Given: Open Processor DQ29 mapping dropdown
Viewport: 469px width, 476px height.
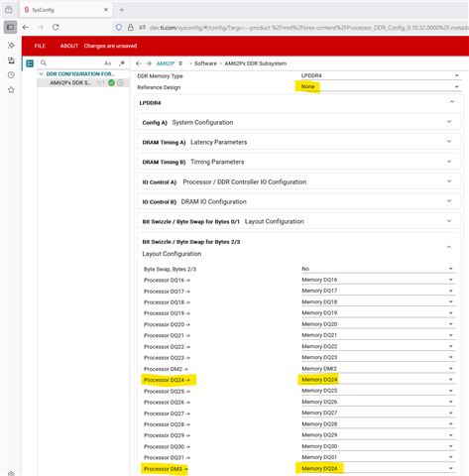Looking at the screenshot, I should pyautogui.click(x=379, y=435).
